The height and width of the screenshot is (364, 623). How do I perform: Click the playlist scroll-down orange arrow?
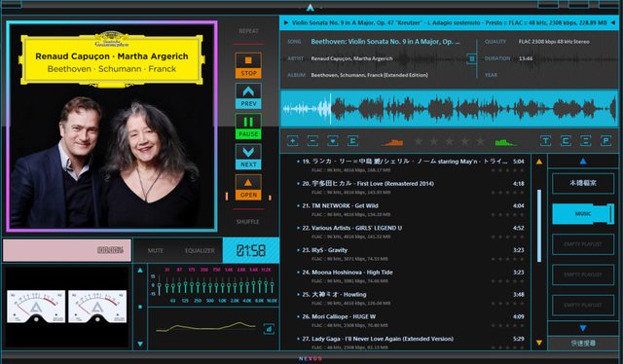539,343
